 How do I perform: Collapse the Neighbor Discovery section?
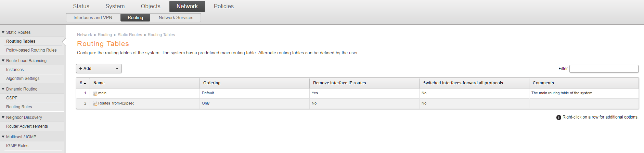coord(3,117)
